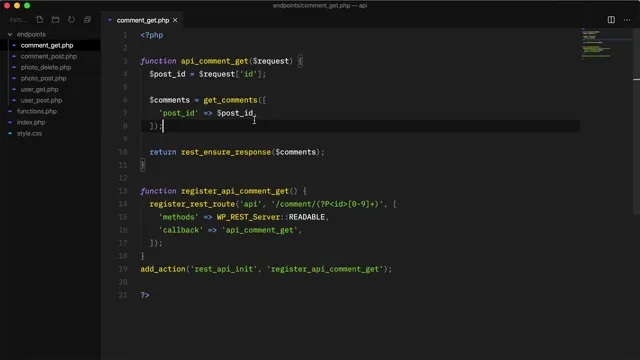Open comment_post.php in the file tree

coord(49,56)
